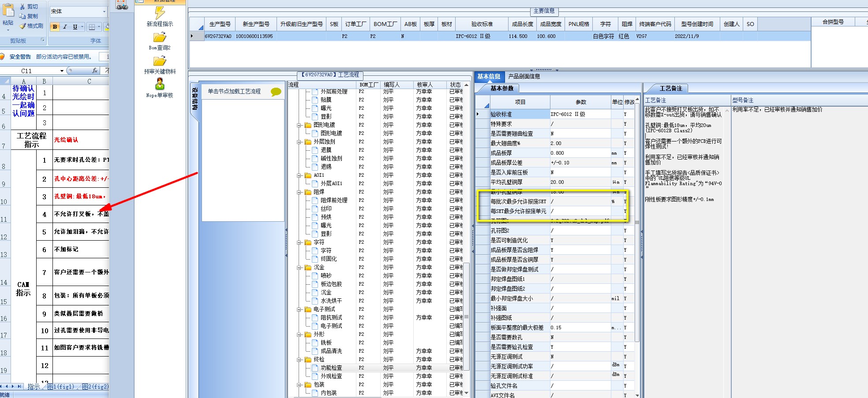868x398 pixels.
Task: Open the 图1(fig1) sheet tab
Action: (x=61, y=387)
